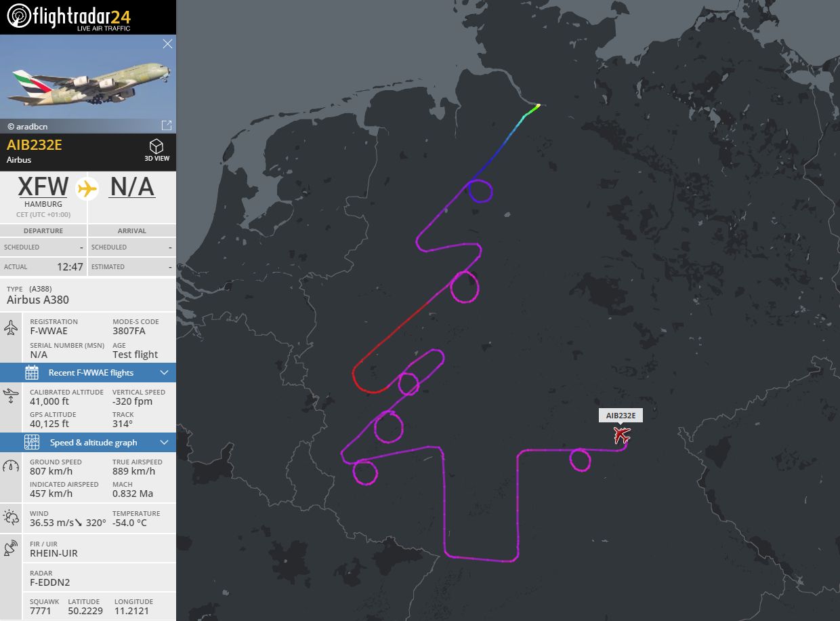Click the wind and weather icon
Viewport: 840px width, 621px height.
click(11, 517)
